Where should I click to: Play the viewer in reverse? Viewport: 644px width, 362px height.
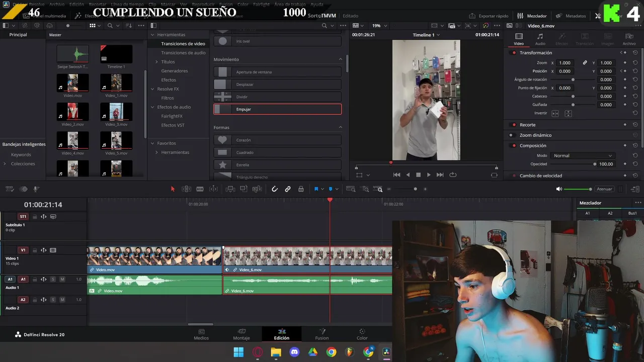click(x=408, y=175)
